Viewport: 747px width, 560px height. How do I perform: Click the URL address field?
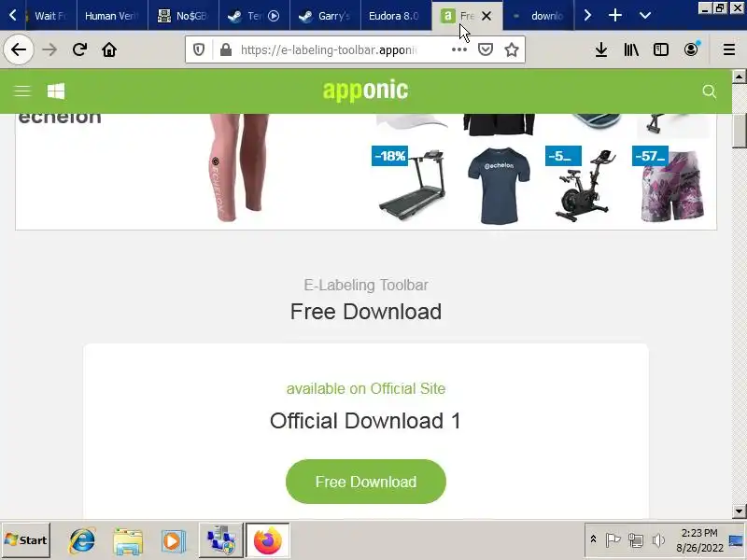point(328,49)
